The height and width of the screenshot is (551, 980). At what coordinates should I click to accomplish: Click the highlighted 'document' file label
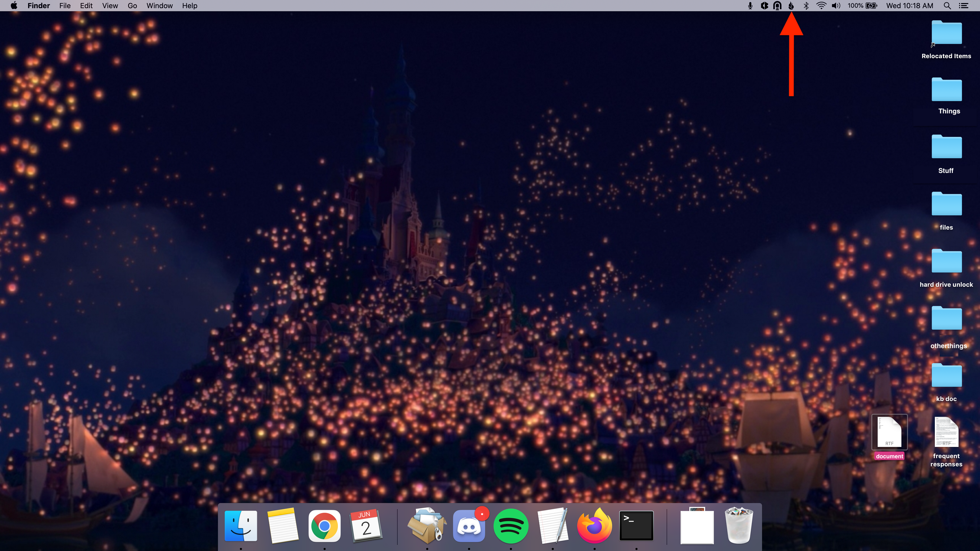[889, 456]
